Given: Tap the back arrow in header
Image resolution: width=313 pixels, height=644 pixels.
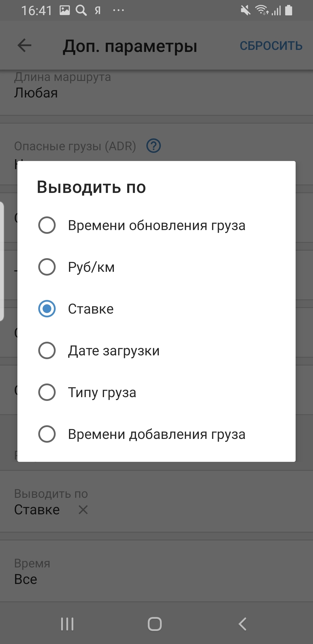Looking at the screenshot, I should pyautogui.click(x=24, y=46).
